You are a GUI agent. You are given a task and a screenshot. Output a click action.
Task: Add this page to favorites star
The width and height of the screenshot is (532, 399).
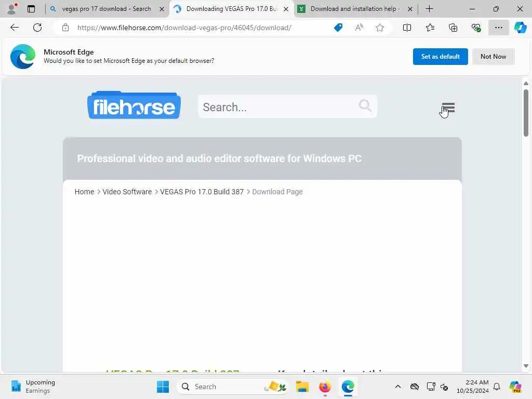coord(380,28)
